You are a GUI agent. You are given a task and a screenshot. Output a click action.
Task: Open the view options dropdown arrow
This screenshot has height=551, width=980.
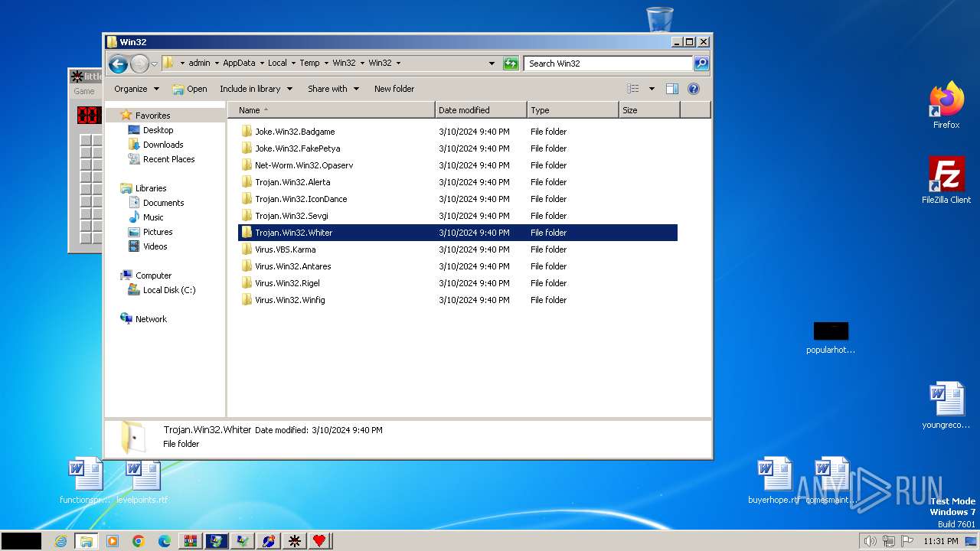(652, 89)
